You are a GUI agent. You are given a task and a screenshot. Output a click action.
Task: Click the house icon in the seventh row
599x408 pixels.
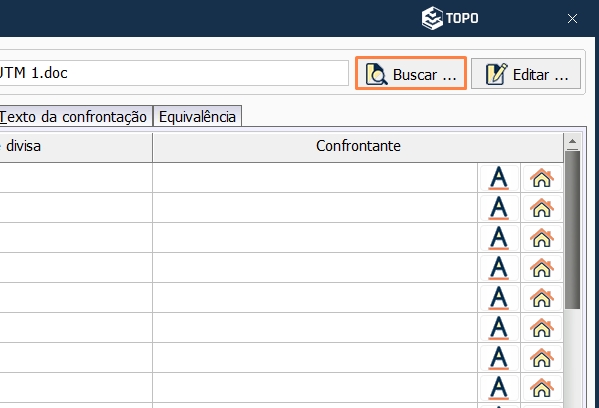pyautogui.click(x=542, y=358)
